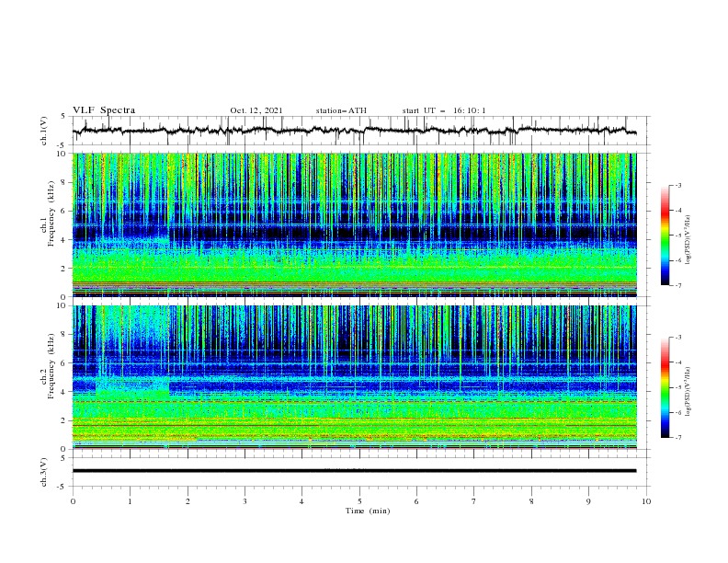Click the "-3" tick on lower color bar

click(677, 338)
